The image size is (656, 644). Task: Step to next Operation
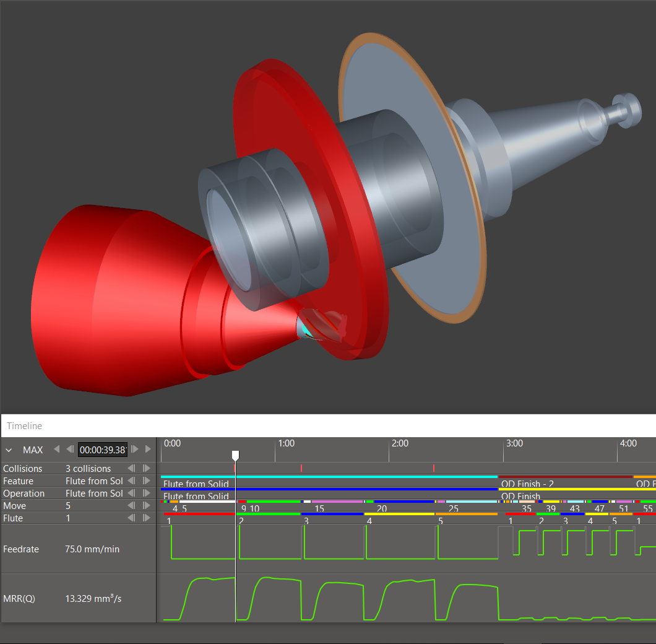(x=147, y=494)
